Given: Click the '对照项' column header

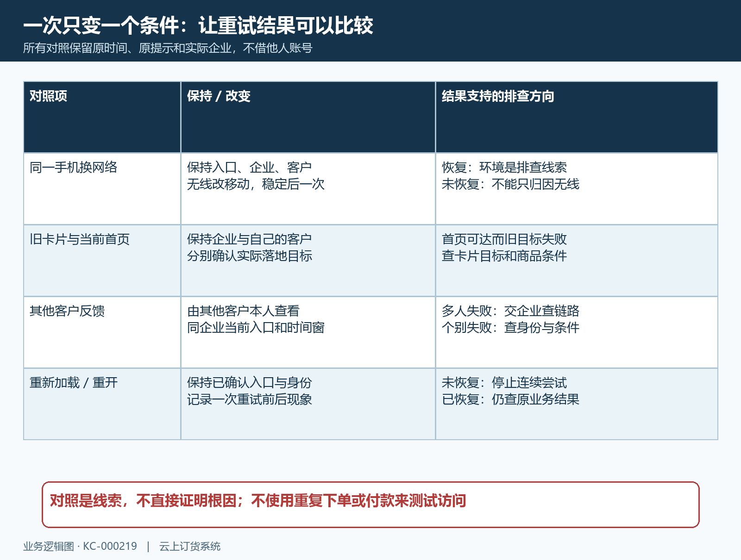Looking at the screenshot, I should pos(102,117).
